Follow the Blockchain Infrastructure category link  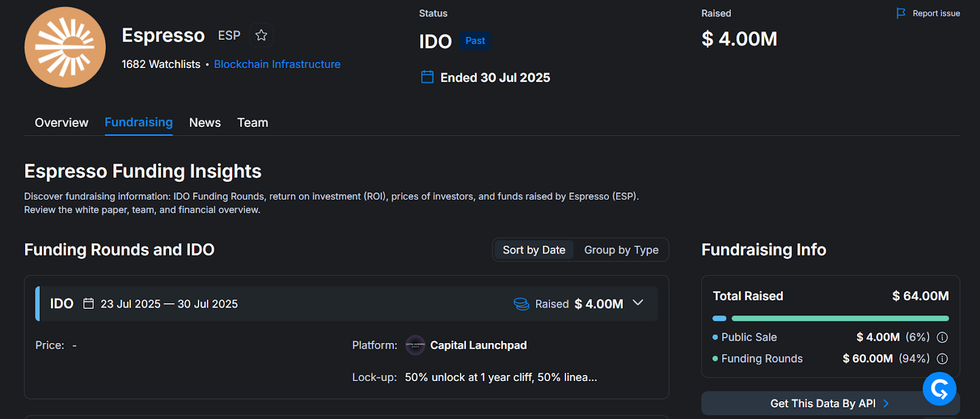[x=277, y=64]
